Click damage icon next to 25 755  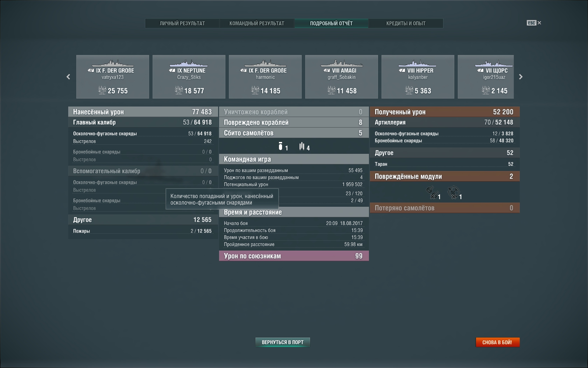102,90
